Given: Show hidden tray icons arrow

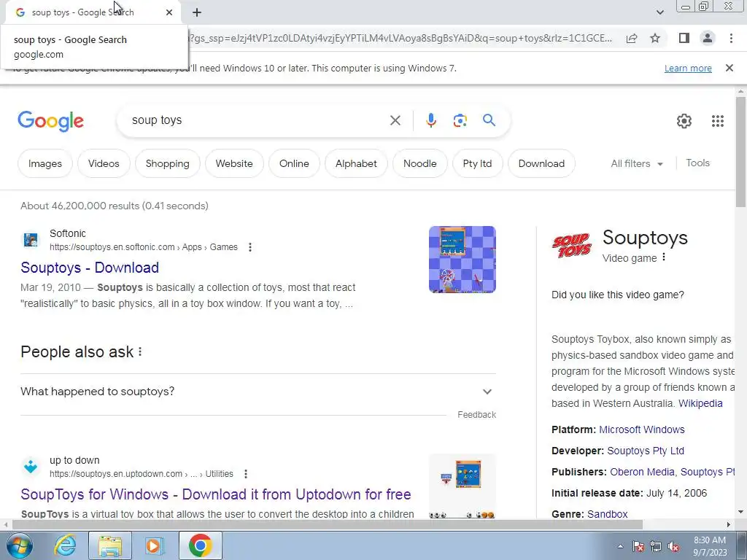Looking at the screenshot, I should click(x=620, y=547).
